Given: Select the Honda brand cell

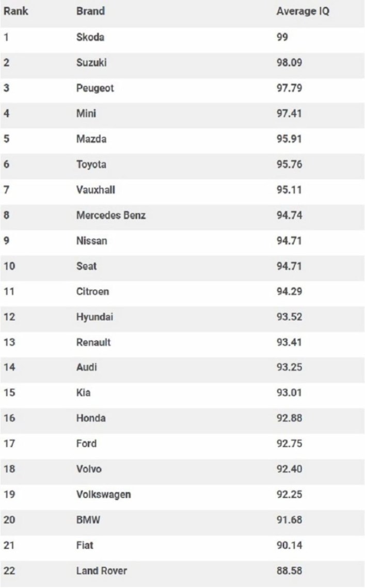Looking at the screenshot, I should pos(91,418).
